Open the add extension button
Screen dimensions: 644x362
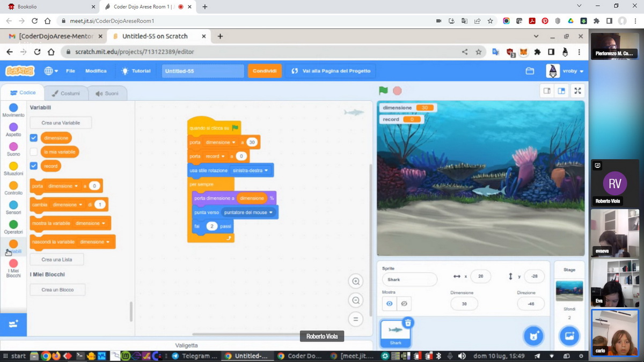tap(13, 324)
